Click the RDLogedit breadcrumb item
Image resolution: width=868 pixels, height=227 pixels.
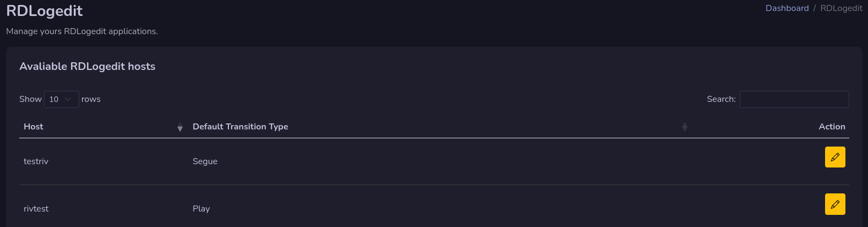pos(841,8)
